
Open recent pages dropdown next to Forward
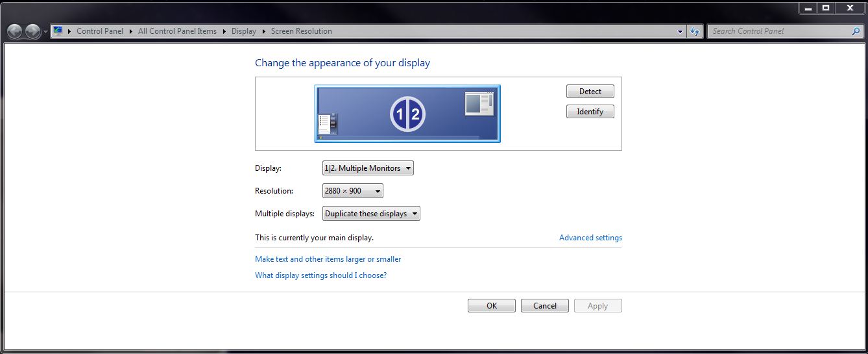tap(45, 31)
